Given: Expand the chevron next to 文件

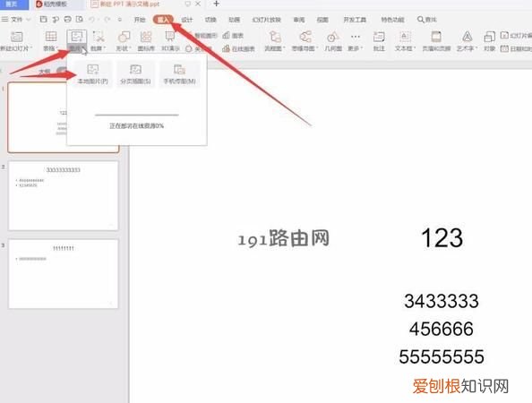Looking at the screenshot, I should pyautogui.click(x=29, y=20).
